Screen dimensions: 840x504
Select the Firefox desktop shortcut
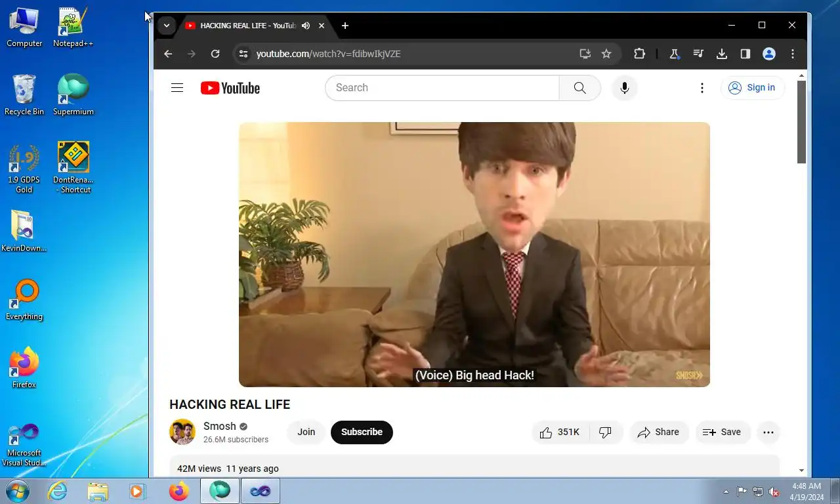tap(24, 368)
